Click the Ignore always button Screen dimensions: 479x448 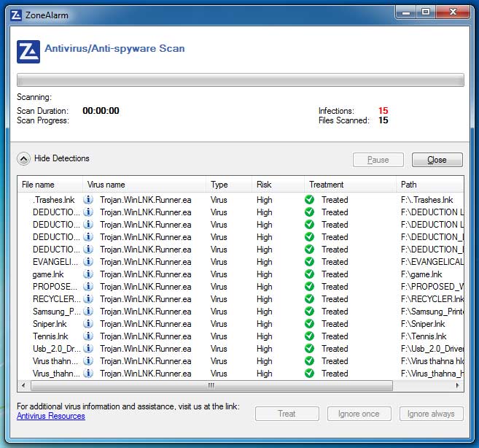coord(431,414)
